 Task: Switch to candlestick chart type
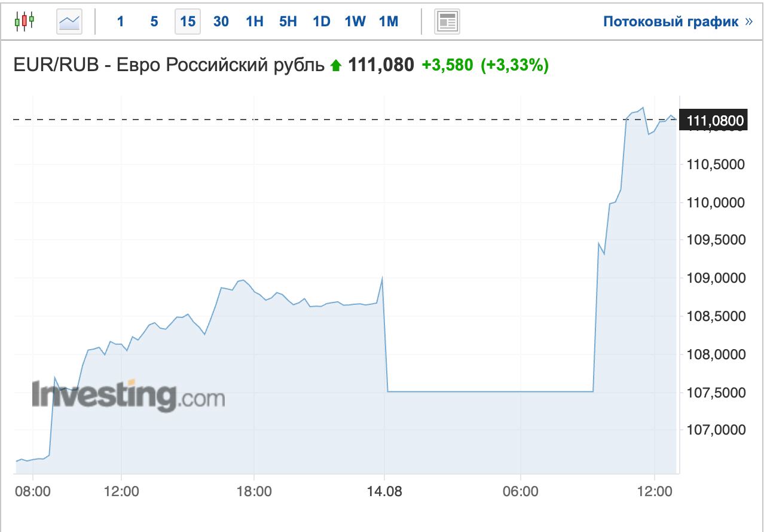click(x=25, y=22)
